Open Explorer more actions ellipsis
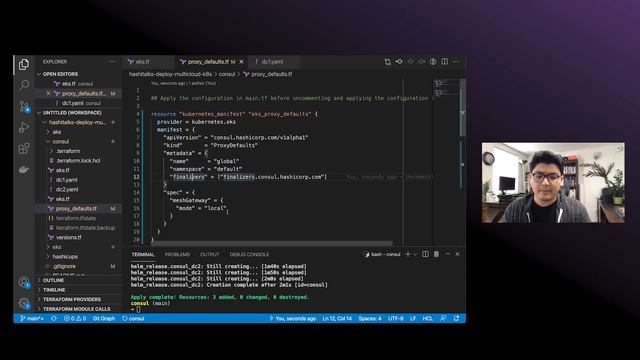Viewport: 640px width, 360px height. click(112, 62)
